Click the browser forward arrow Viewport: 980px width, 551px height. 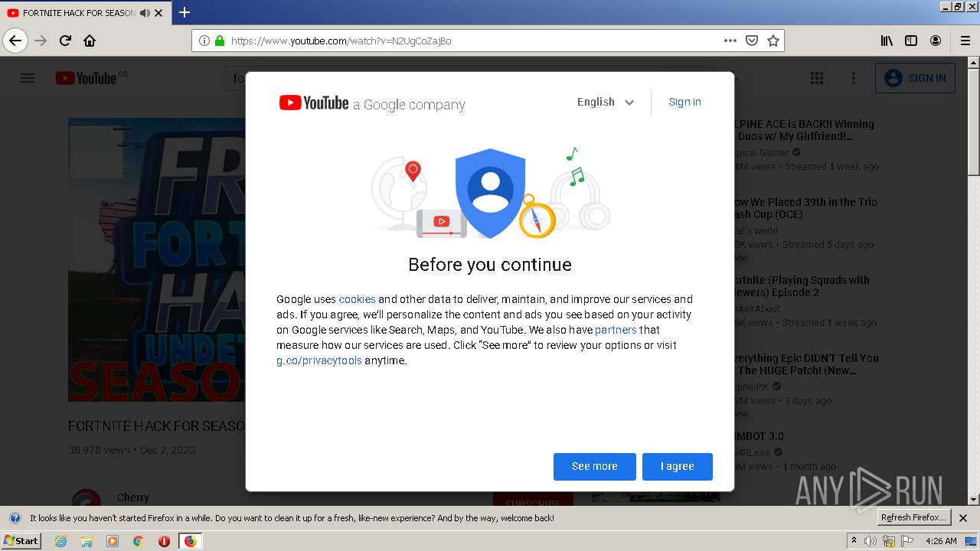coord(41,41)
